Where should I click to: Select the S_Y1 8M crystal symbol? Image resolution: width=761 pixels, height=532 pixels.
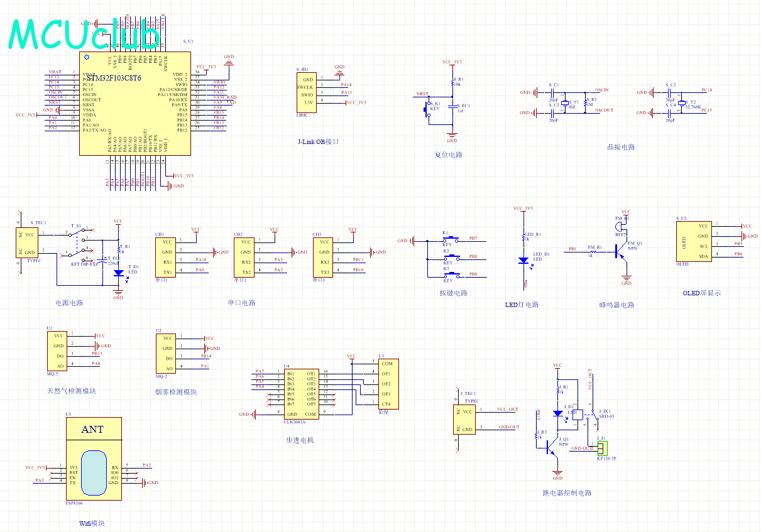tap(564, 102)
